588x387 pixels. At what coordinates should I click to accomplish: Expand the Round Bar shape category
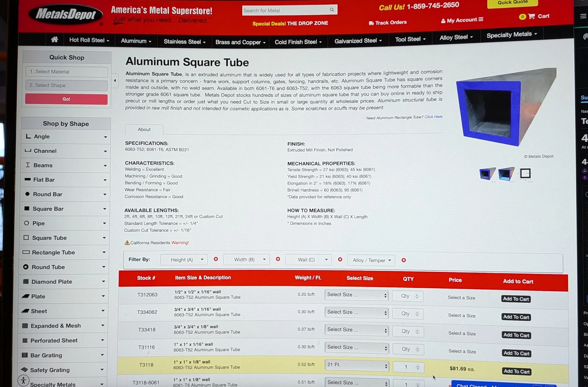(x=65, y=194)
